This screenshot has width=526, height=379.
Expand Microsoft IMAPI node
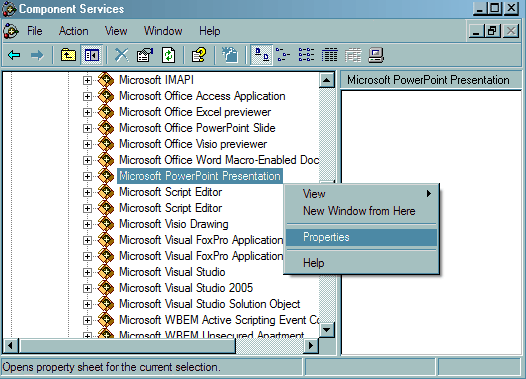[x=87, y=80]
